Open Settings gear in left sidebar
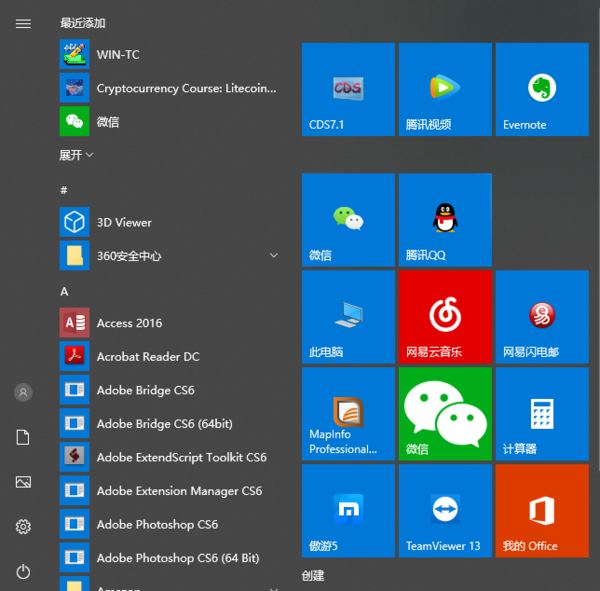600x591 pixels. pos(23,526)
